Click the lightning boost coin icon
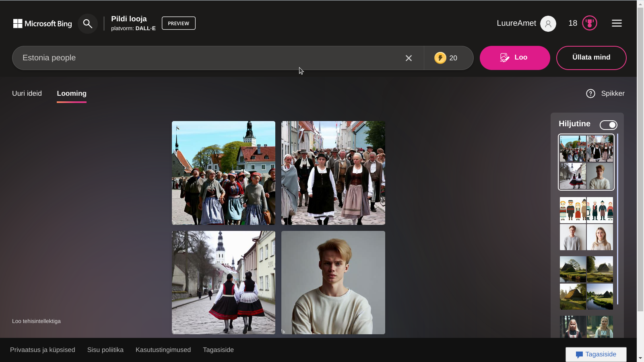Screen dimensions: 644x362 click(440, 58)
